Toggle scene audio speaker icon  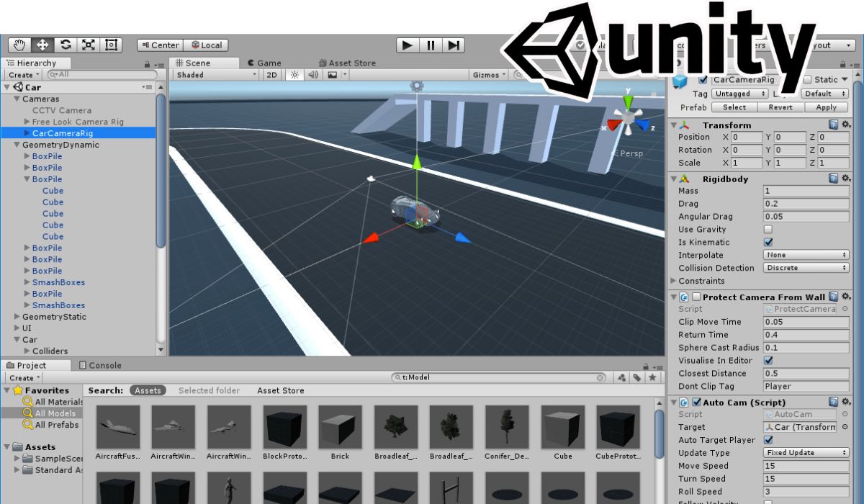point(313,75)
